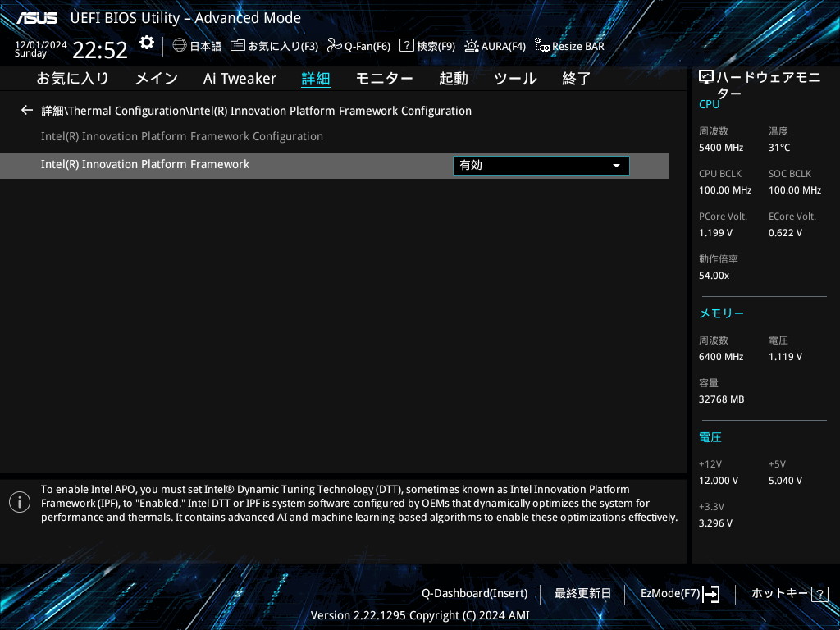This screenshot has height=630, width=840.
Task: Click the 1.199 V PCore voltage value
Action: (x=715, y=232)
